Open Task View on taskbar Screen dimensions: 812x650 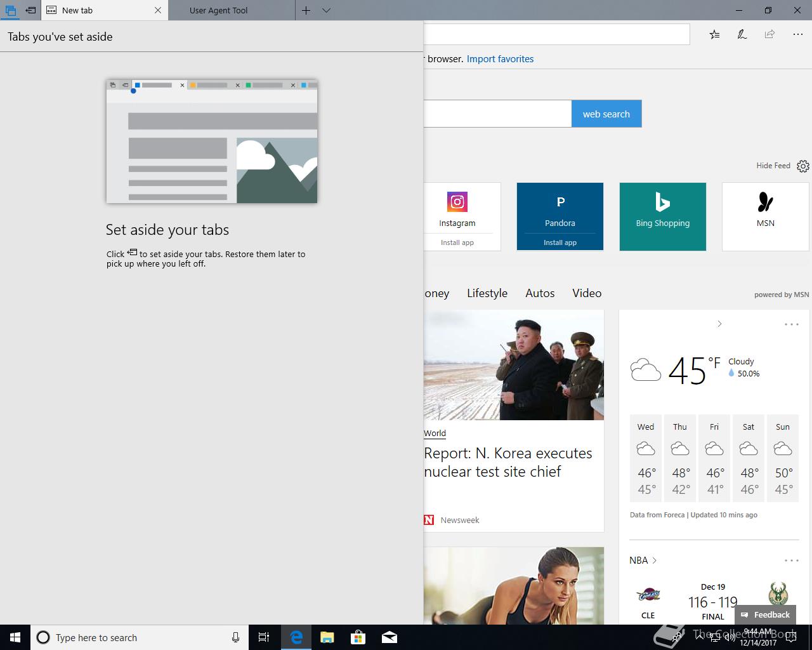(264, 637)
